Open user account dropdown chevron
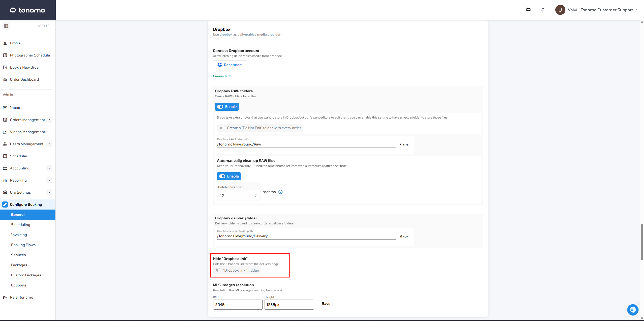The width and height of the screenshot is (644, 321). point(637,10)
